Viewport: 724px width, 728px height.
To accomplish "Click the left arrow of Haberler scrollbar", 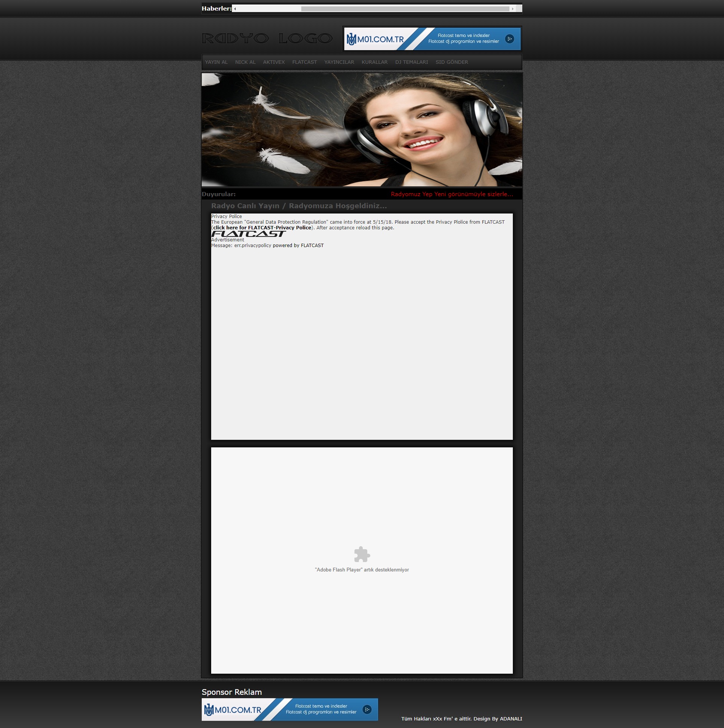I will 235,9.
